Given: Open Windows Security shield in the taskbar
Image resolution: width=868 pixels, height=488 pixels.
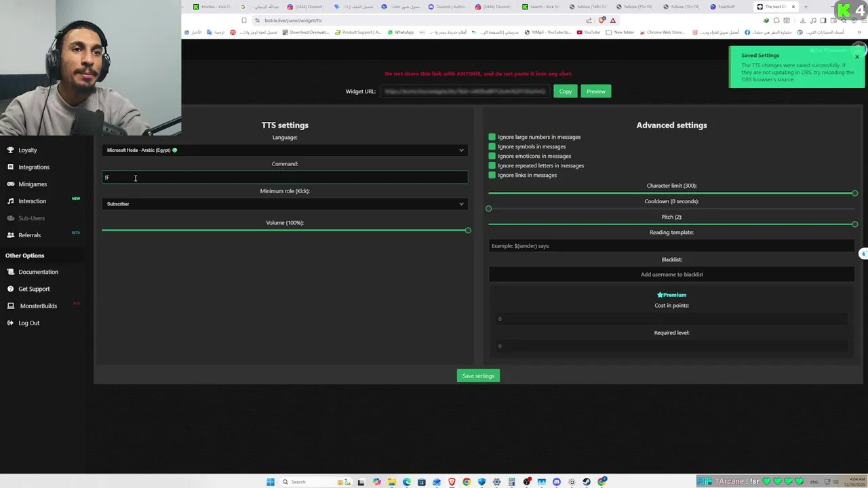Looking at the screenshot, I should pyautogui.click(x=481, y=482).
